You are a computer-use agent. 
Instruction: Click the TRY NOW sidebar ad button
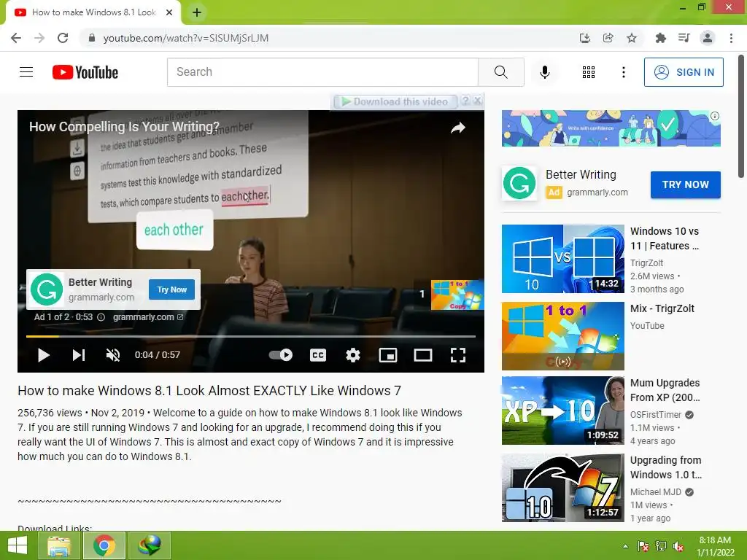tap(685, 184)
